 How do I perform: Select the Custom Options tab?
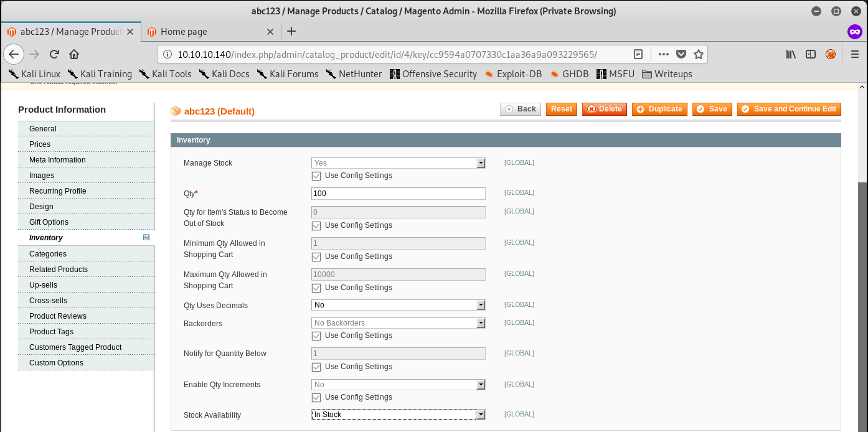click(x=86, y=363)
